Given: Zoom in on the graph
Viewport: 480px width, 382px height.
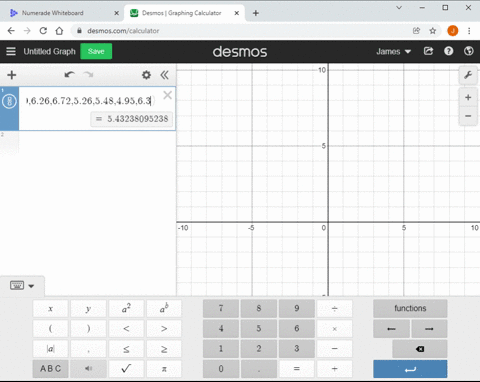Looking at the screenshot, I should (x=468, y=98).
